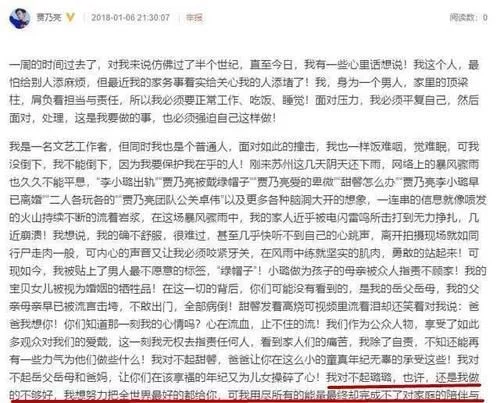Click the sentence 你们知道那一刻我的心情吗
Image resolution: width=500 pixels, height=403 pixels.
pyautogui.click(x=132, y=324)
